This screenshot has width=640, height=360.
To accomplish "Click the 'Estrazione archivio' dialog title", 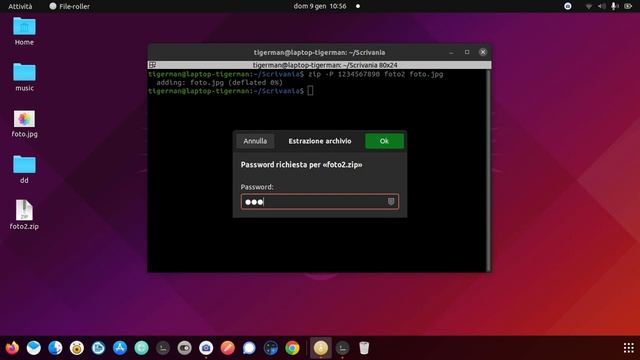I will pos(320,141).
